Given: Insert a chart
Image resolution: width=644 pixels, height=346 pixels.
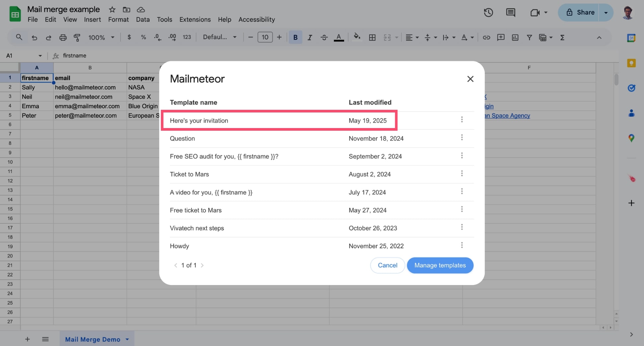Looking at the screenshot, I should tap(515, 37).
